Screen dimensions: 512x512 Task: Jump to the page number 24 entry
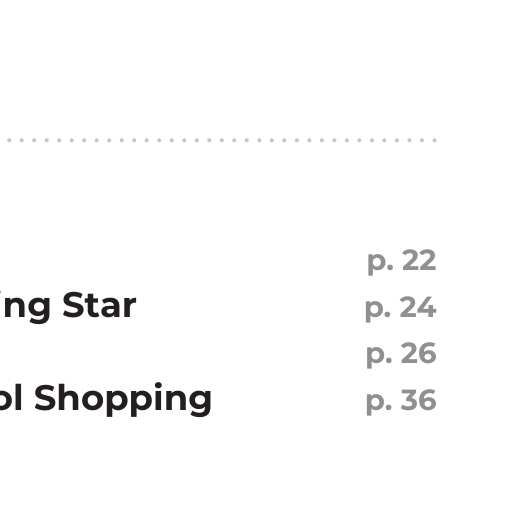coord(401,308)
